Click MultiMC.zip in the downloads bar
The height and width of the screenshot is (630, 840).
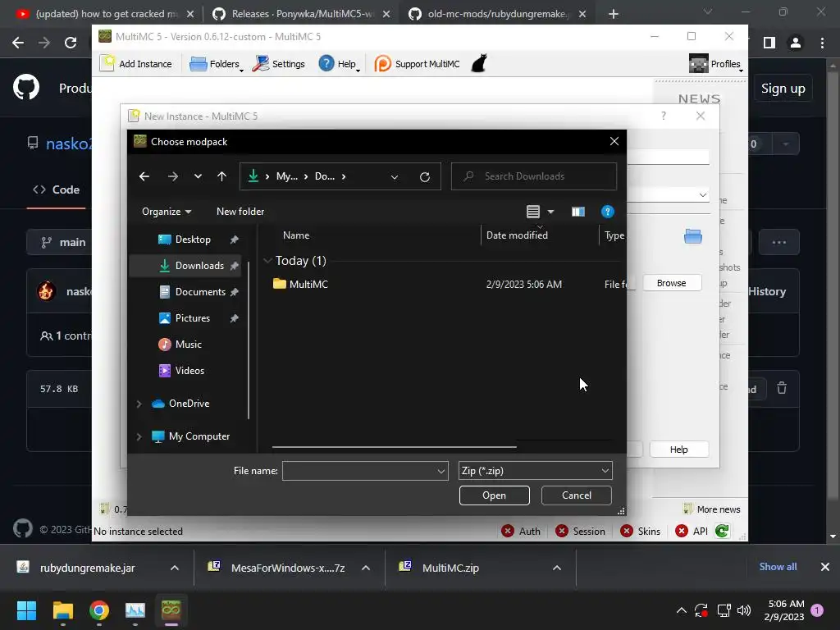tap(450, 568)
